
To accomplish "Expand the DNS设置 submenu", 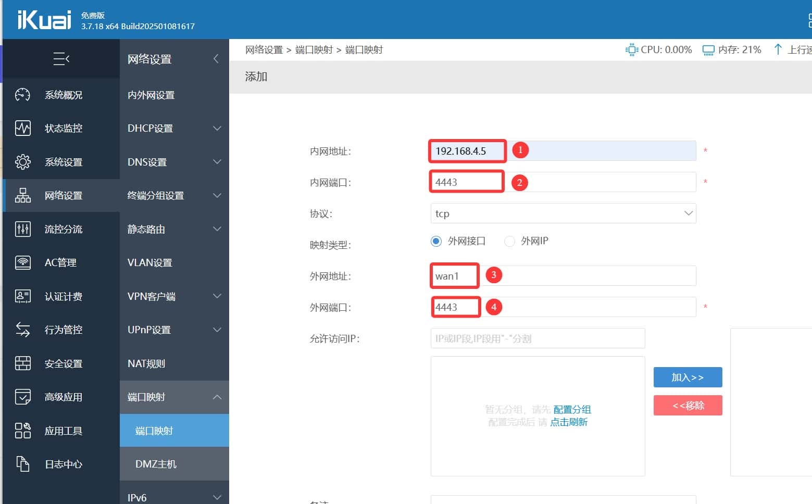I will pyautogui.click(x=174, y=162).
